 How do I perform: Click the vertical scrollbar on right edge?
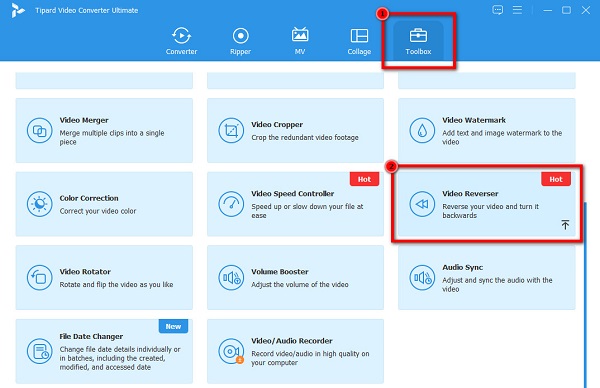point(585,295)
